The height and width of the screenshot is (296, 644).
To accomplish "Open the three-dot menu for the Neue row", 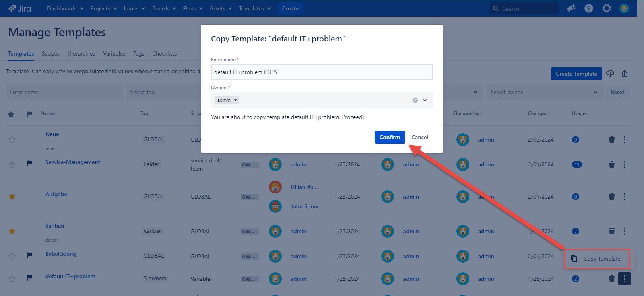I will [x=625, y=140].
